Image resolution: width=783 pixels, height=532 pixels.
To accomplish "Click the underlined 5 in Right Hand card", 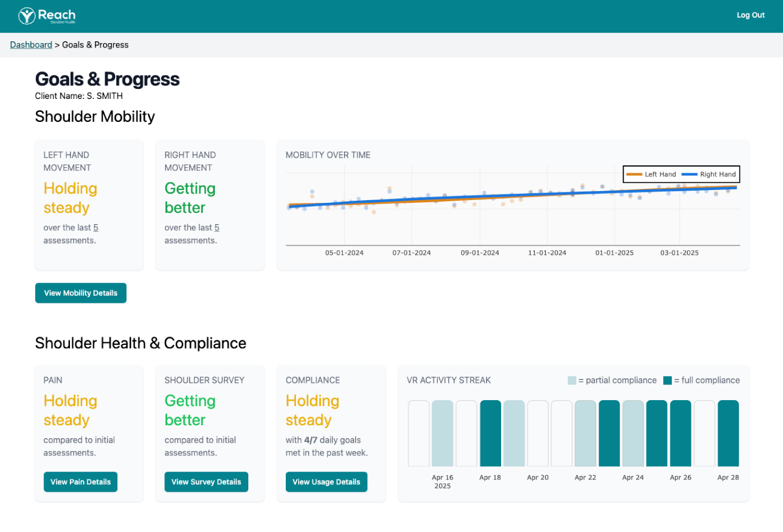I will click(216, 227).
